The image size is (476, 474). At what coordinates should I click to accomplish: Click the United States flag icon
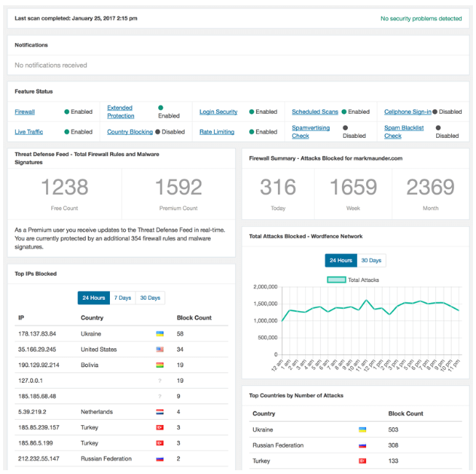point(160,350)
